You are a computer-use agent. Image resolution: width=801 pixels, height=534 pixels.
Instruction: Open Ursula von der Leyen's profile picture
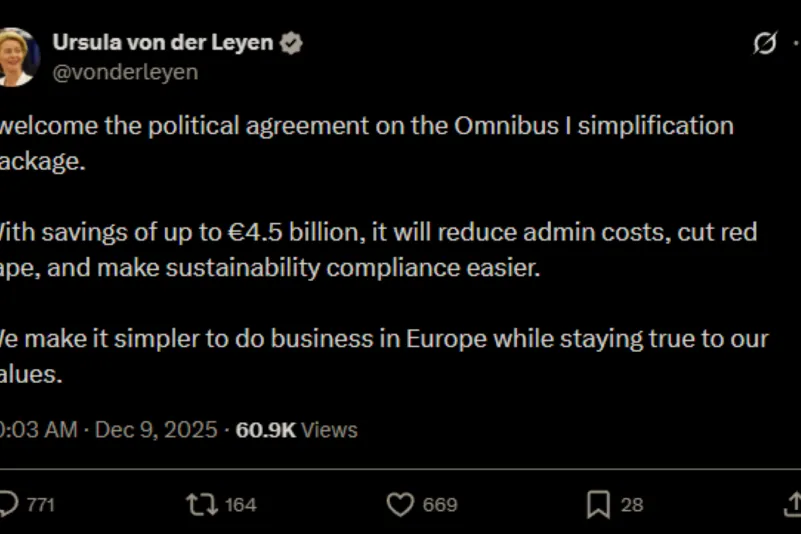17,57
